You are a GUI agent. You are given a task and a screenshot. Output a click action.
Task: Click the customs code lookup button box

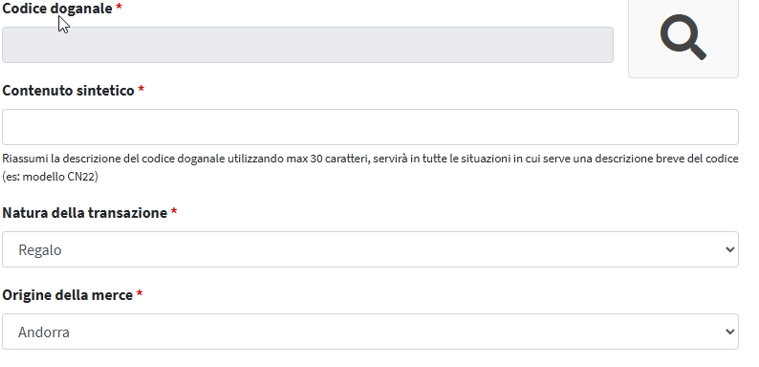(x=683, y=38)
